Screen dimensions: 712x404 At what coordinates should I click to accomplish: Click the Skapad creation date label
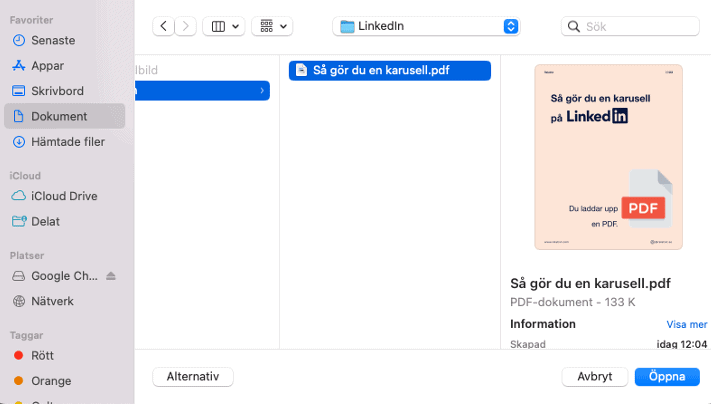pos(528,344)
